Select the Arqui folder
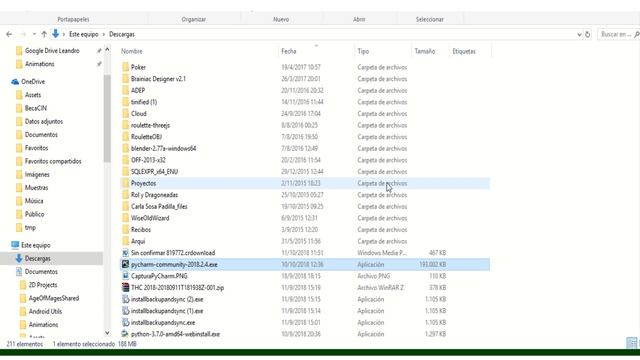Image resolution: width=640 pixels, height=360 pixels. (138, 241)
